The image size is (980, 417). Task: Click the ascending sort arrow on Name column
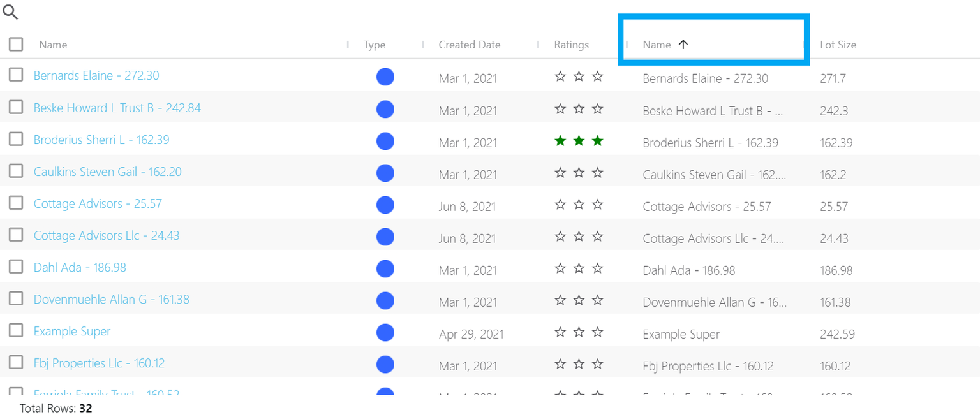click(x=683, y=45)
